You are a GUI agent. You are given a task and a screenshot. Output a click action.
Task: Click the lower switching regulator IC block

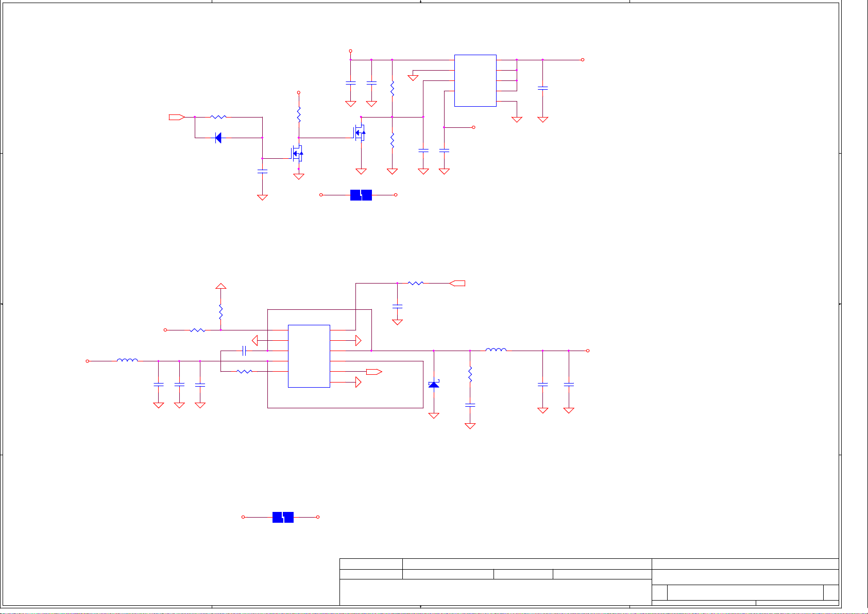[309, 356]
